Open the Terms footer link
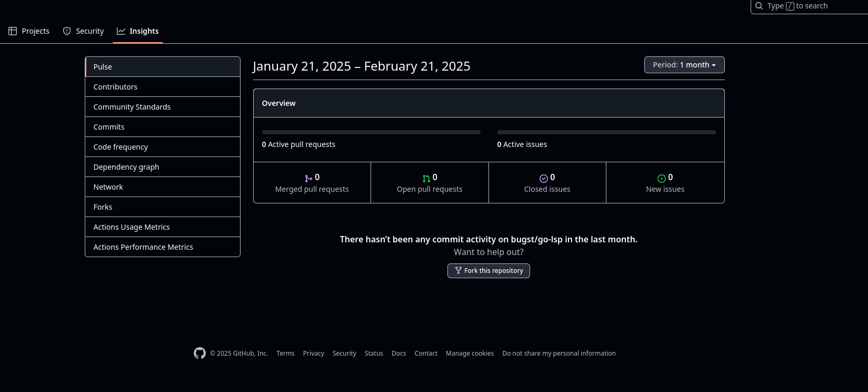This screenshot has height=392, width=868. (285, 354)
